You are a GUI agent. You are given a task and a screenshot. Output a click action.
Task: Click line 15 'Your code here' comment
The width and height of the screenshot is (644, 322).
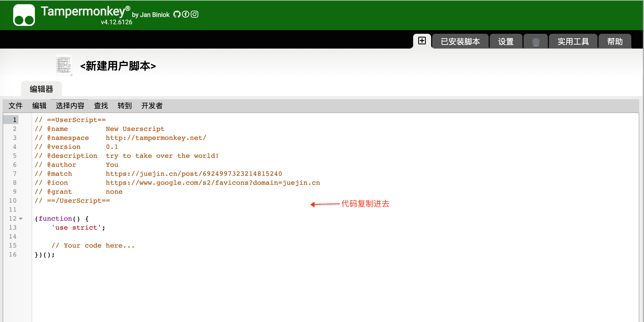[93, 245]
